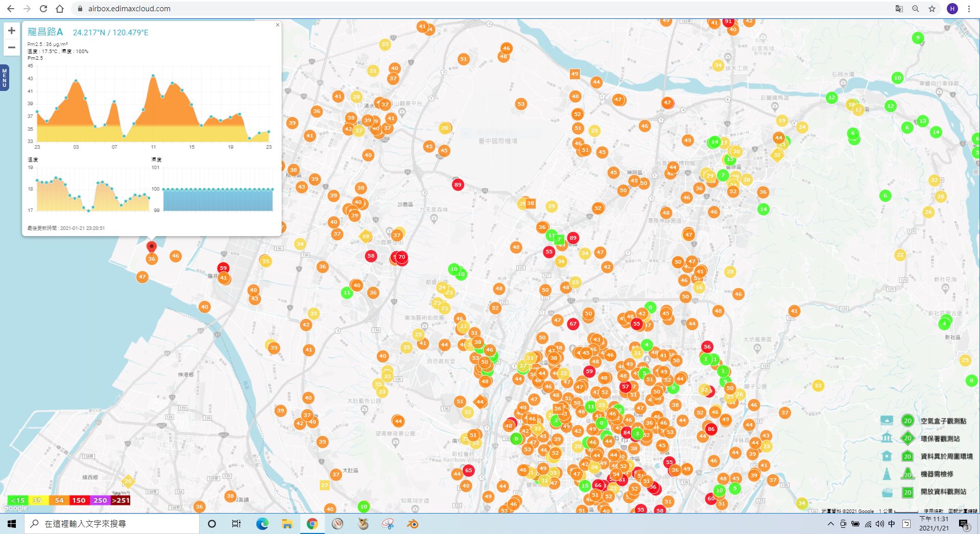Open the green square 7 marker

click(x=559, y=239)
